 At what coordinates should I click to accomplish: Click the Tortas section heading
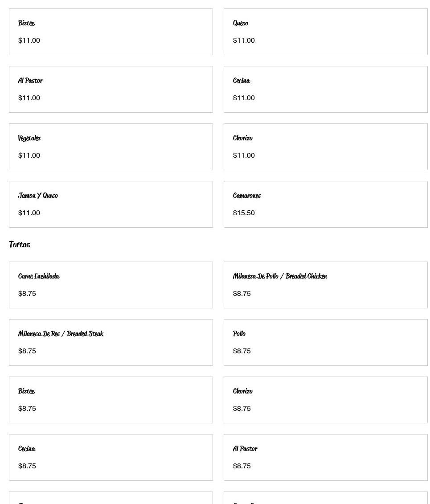pos(20,244)
